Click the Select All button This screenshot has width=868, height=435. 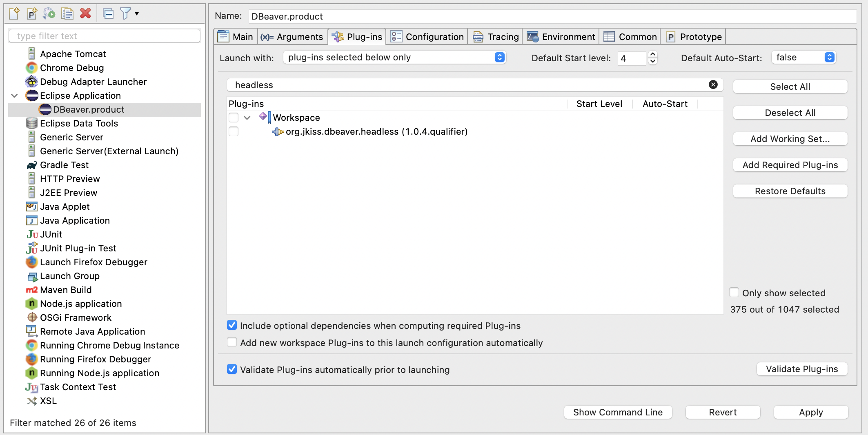(x=790, y=87)
